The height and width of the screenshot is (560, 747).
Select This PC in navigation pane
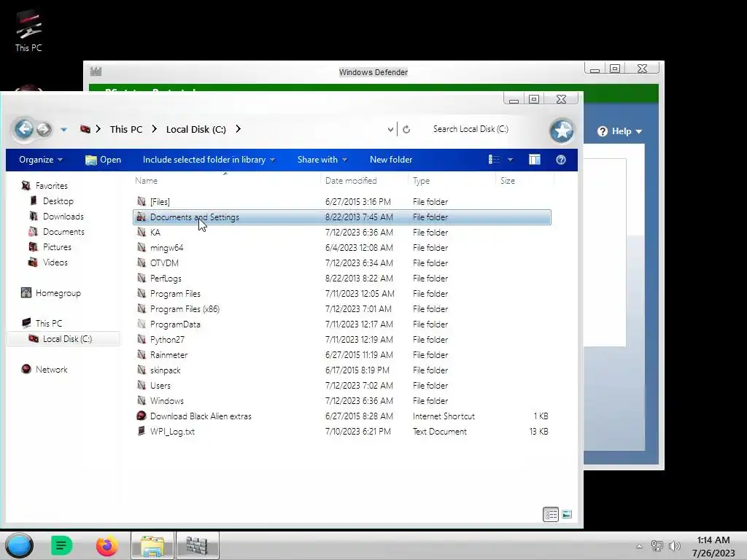[x=49, y=323]
